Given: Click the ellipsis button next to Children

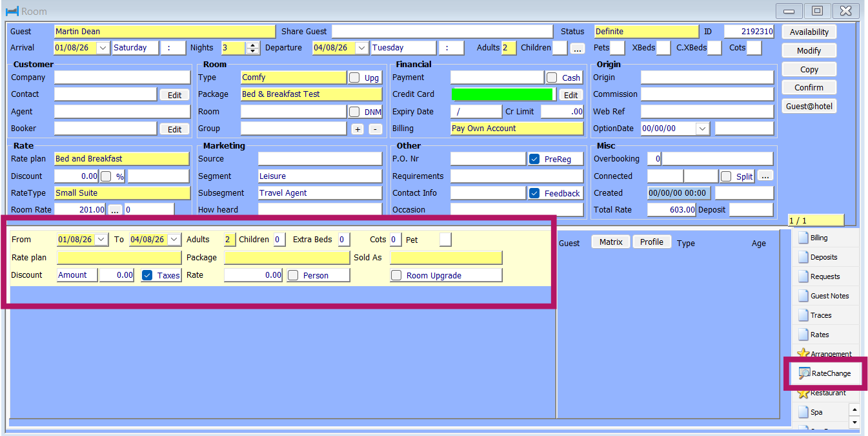Looking at the screenshot, I should [x=577, y=48].
